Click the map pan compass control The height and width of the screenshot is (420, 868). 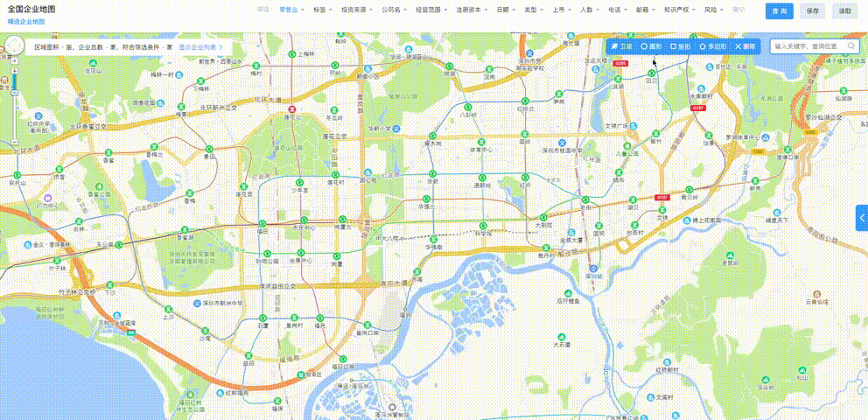[13, 47]
